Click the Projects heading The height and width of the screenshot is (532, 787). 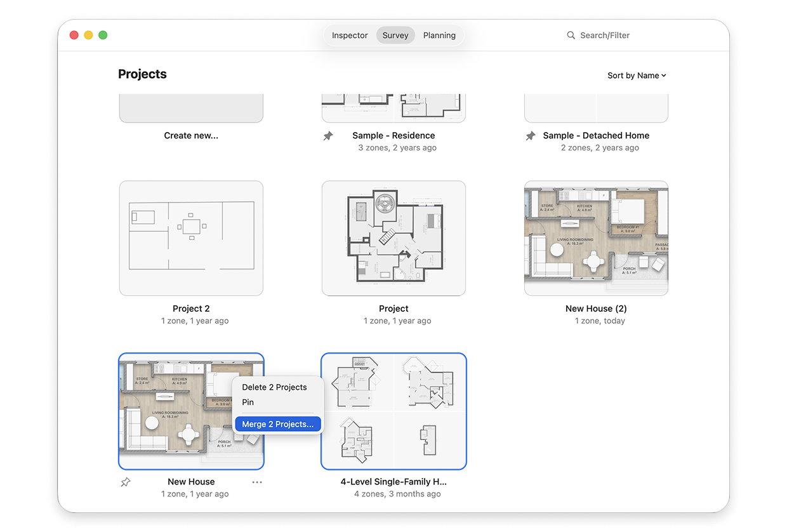[x=142, y=74]
